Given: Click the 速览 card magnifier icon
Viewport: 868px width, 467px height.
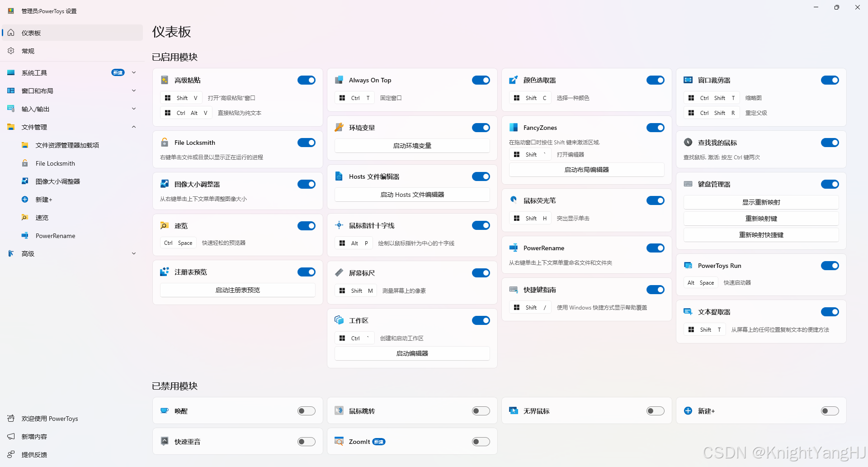Looking at the screenshot, I should (x=165, y=226).
